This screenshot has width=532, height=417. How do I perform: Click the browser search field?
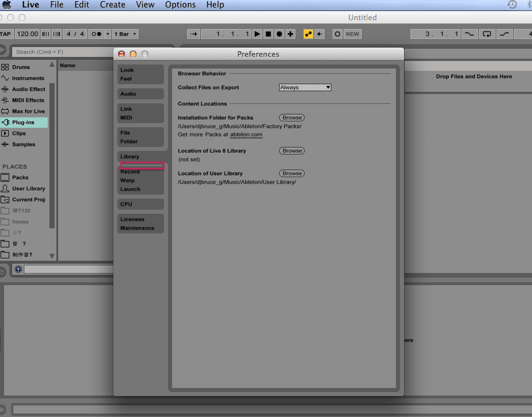click(x=63, y=52)
